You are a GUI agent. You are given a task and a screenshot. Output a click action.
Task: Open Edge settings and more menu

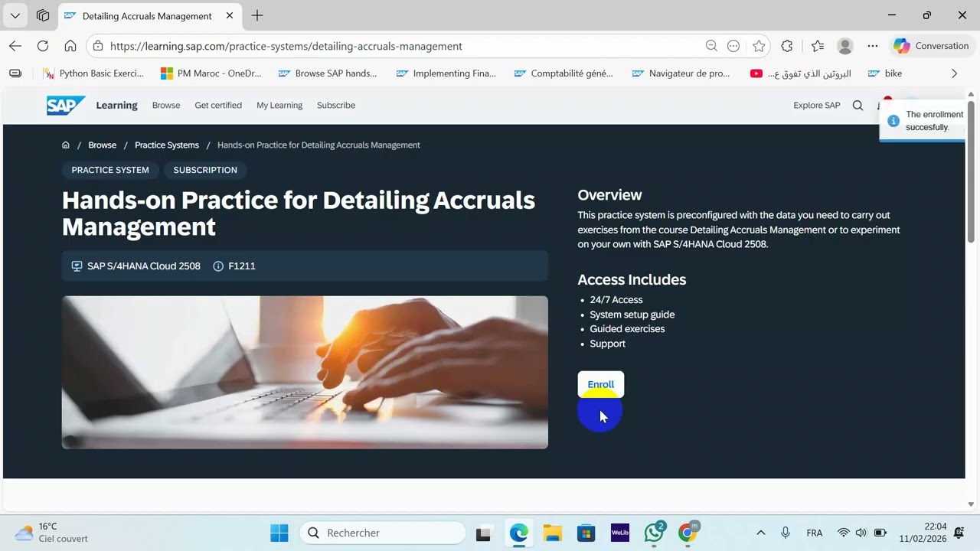pos(873,46)
